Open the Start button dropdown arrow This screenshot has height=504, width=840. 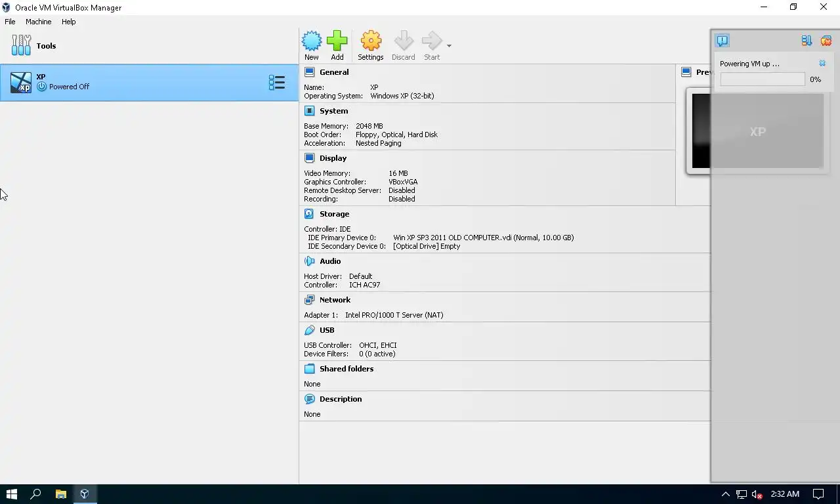pyautogui.click(x=449, y=46)
